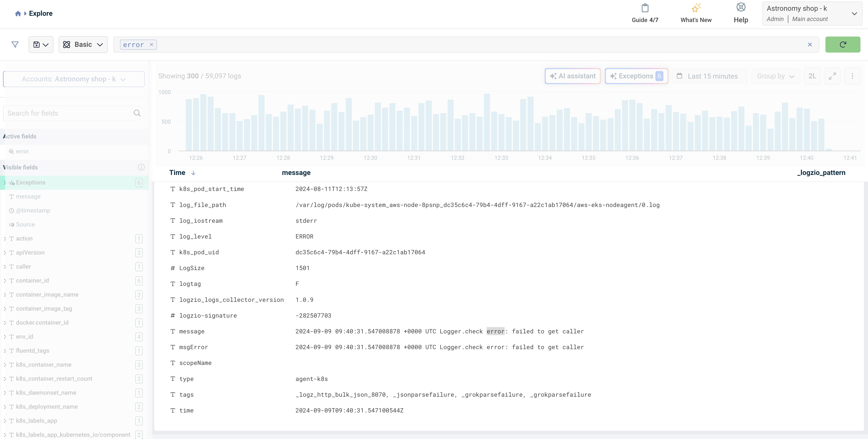Open the three-dot more options menu
The width and height of the screenshot is (868, 439).
click(x=852, y=76)
